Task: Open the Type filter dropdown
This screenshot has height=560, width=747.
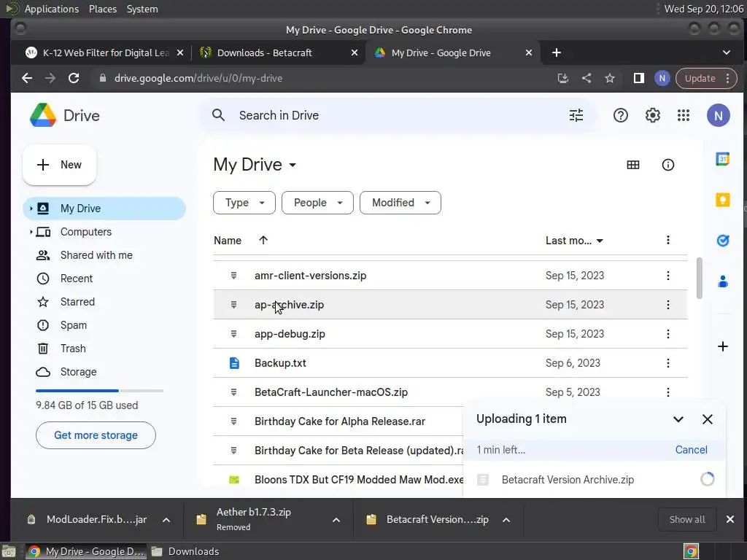Action: (244, 203)
